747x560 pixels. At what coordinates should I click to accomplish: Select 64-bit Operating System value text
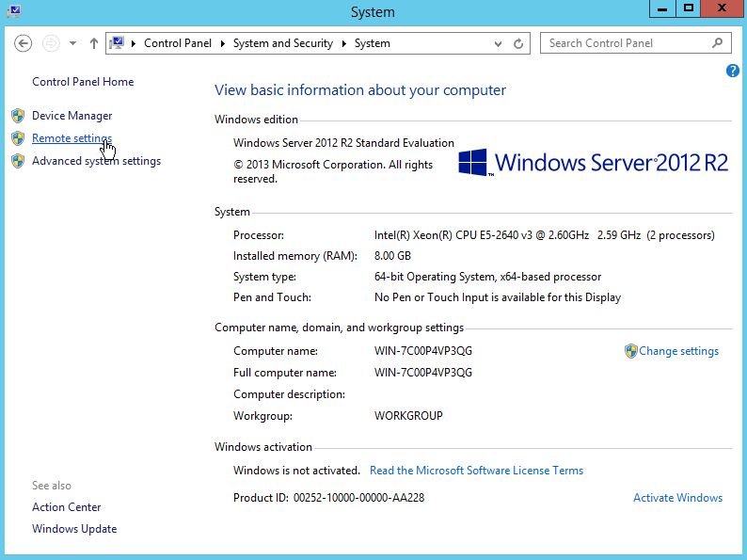tap(487, 277)
